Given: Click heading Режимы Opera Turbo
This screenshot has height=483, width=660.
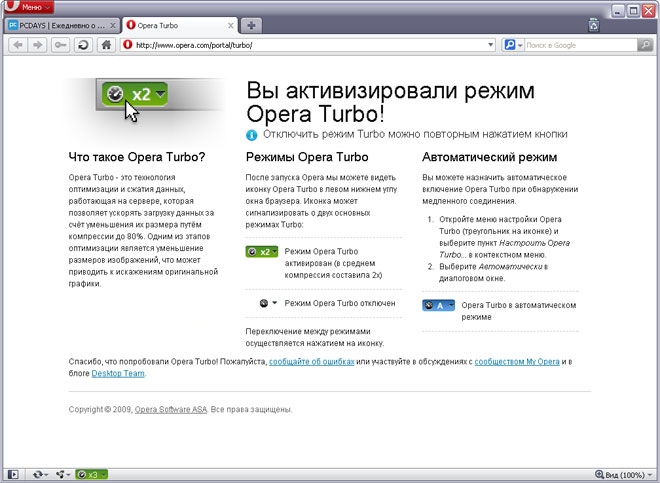Looking at the screenshot, I should [307, 157].
